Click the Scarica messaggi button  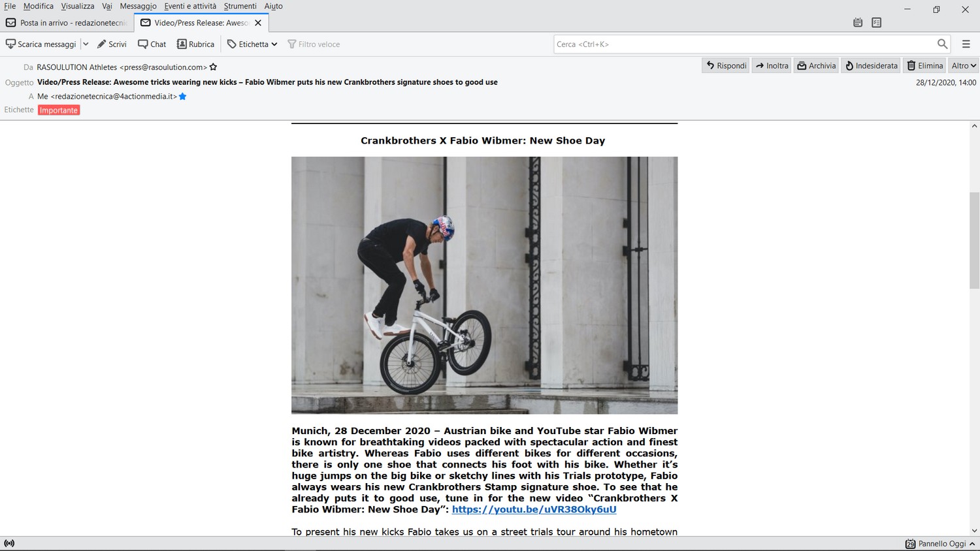pyautogui.click(x=41, y=44)
